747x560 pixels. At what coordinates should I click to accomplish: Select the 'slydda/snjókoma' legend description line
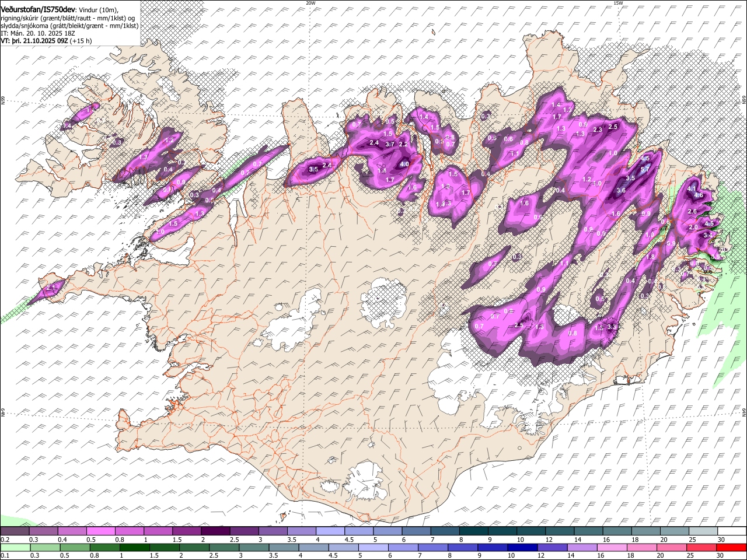pyautogui.click(x=69, y=26)
